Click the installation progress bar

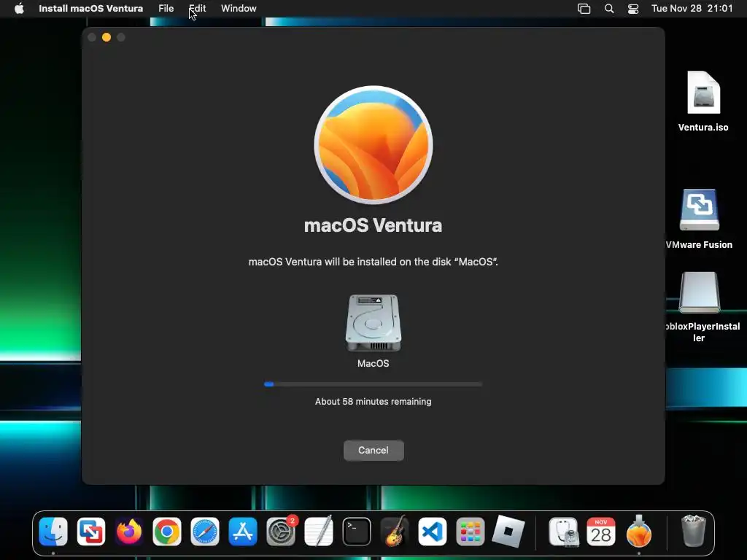tap(373, 384)
